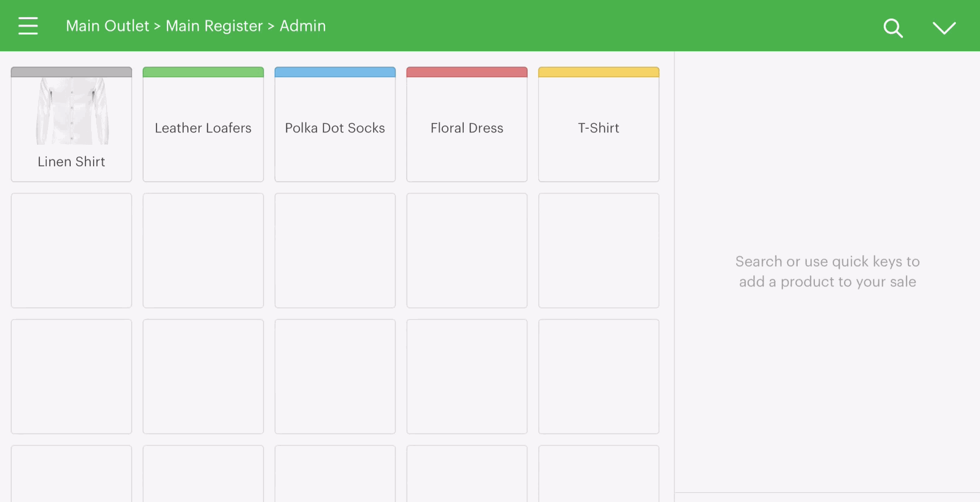The width and height of the screenshot is (980, 502).
Task: Click the gray color bar on Linen Shirt
Action: pos(71,72)
